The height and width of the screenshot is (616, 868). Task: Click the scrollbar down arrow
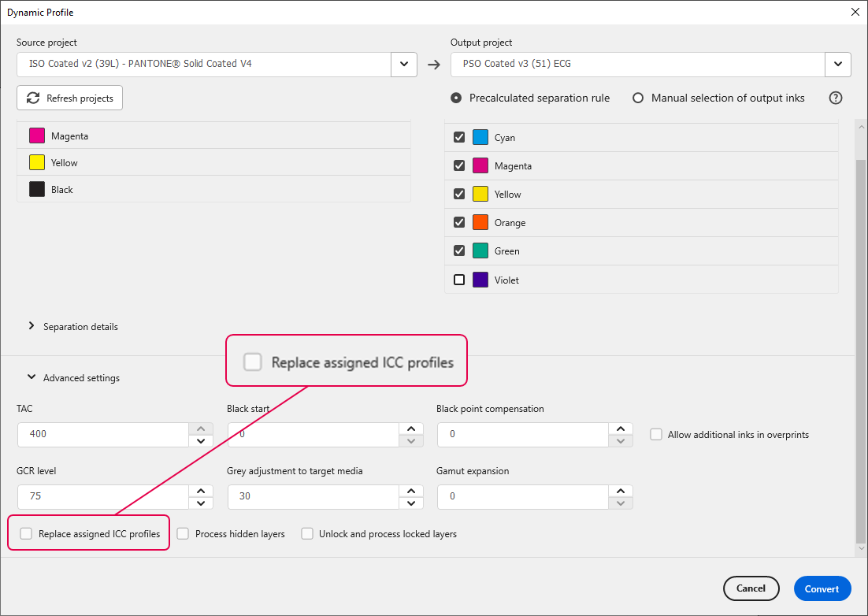click(x=861, y=548)
